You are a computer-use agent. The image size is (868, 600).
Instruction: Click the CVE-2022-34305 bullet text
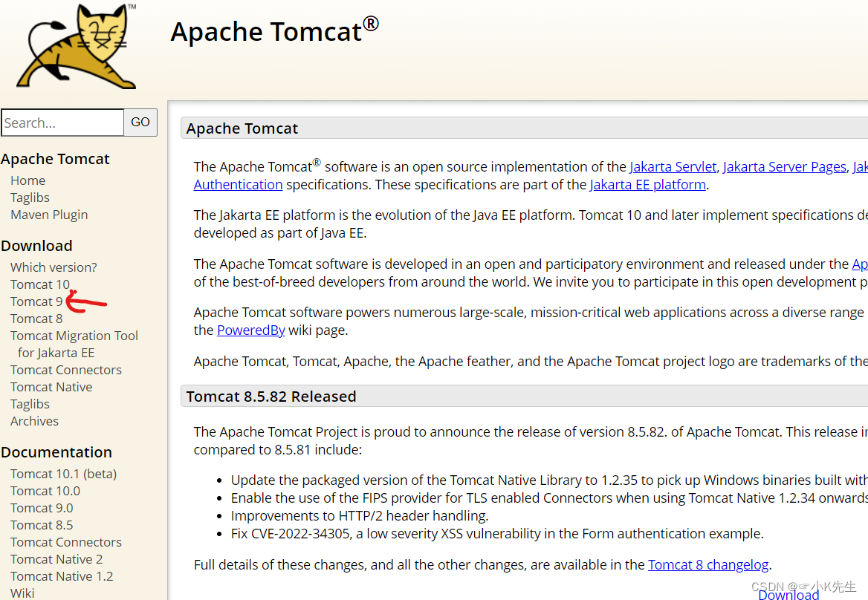(x=497, y=534)
